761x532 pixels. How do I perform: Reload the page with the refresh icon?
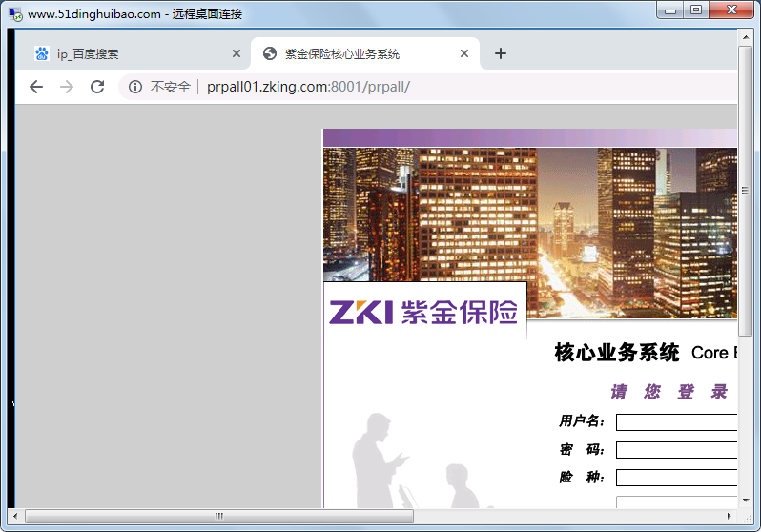coord(97,87)
